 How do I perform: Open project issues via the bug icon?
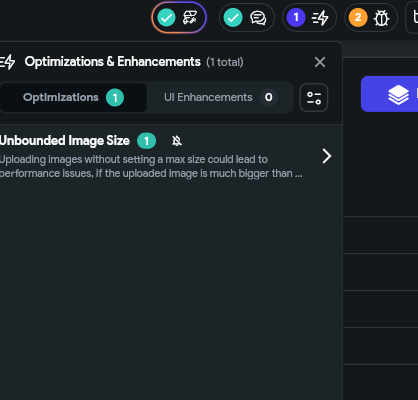click(381, 18)
